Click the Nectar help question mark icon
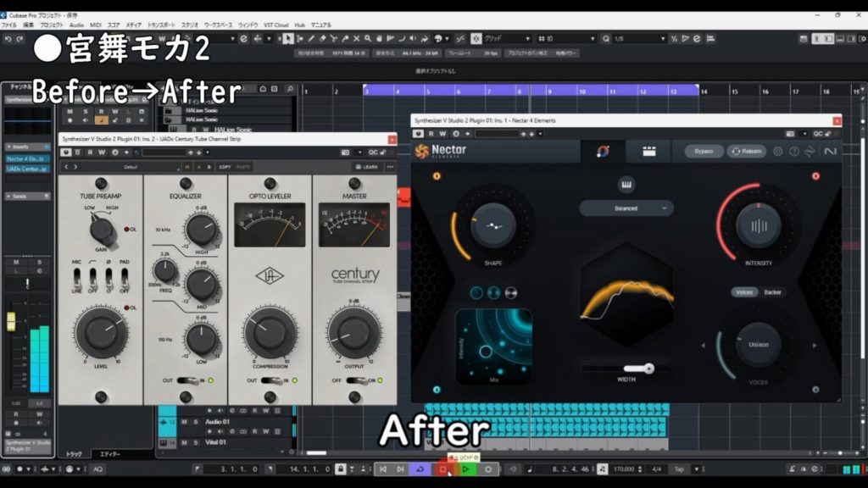 tap(794, 152)
